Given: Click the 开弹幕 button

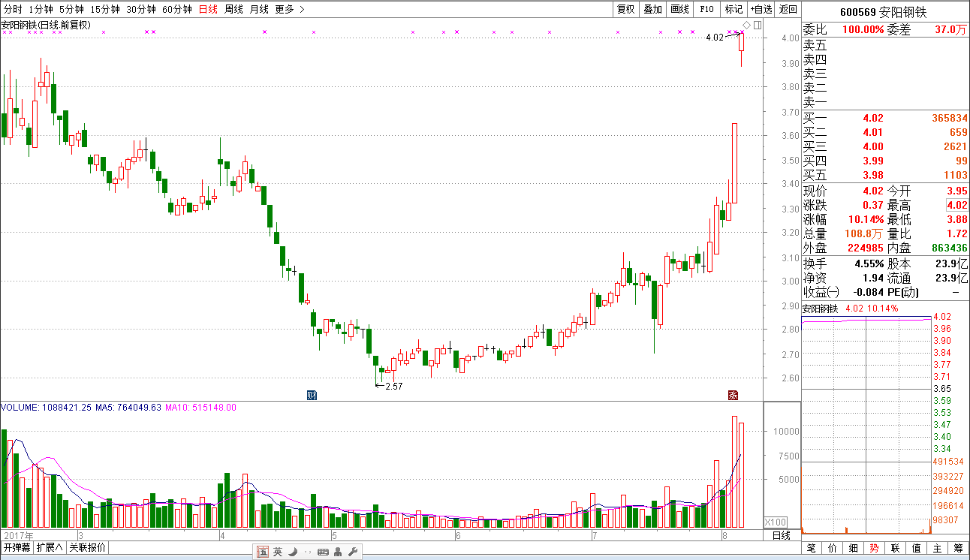Looking at the screenshot, I should [x=17, y=547].
